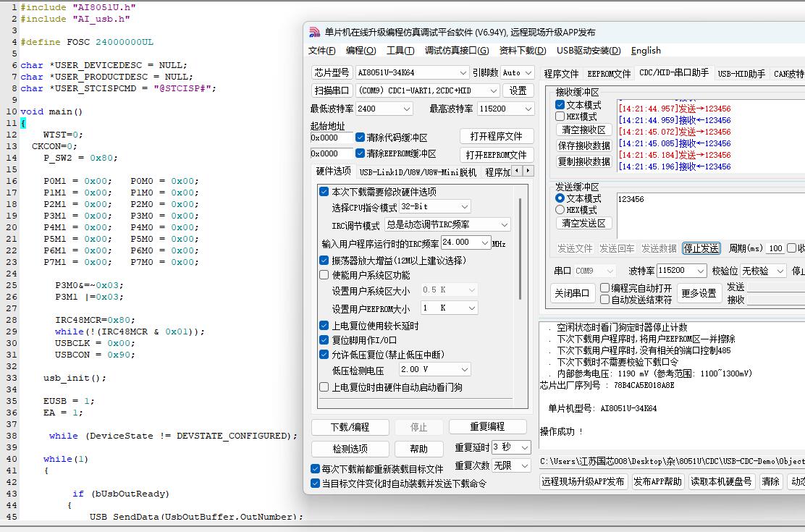This screenshot has height=532, width=805.
Task: Select the CDC/HID-串口助手 tab
Action: click(673, 73)
